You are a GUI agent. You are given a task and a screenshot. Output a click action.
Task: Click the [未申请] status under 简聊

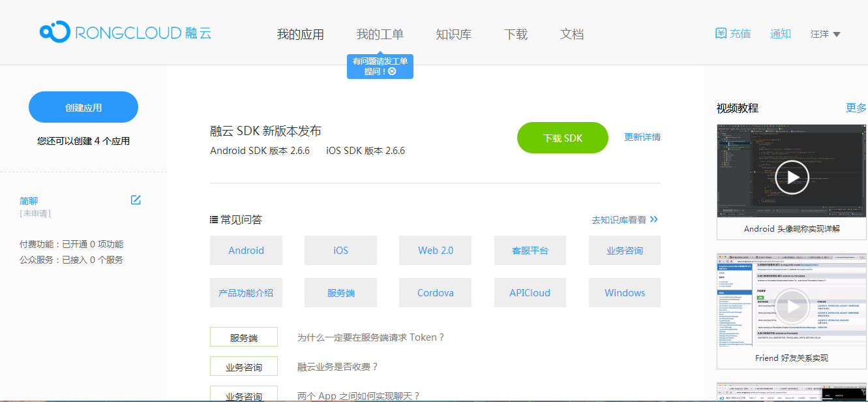tap(35, 213)
